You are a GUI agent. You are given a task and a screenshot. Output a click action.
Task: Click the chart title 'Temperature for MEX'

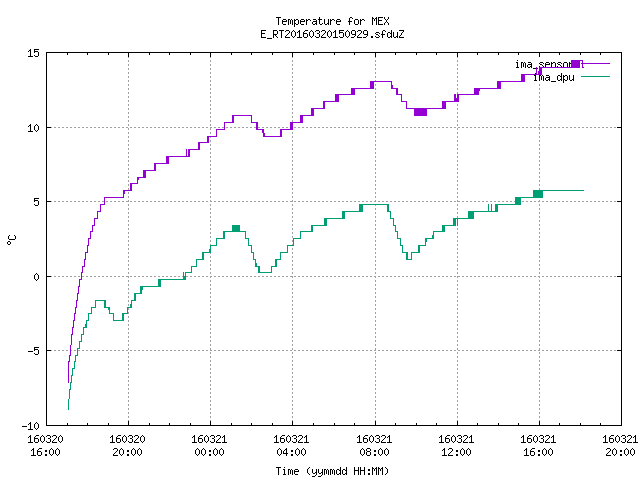point(332,21)
